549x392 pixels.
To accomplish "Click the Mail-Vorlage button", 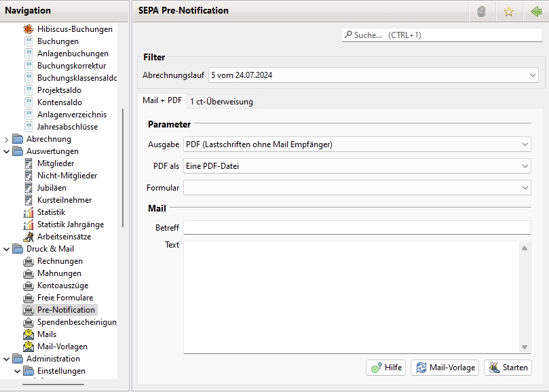I will 444,368.
